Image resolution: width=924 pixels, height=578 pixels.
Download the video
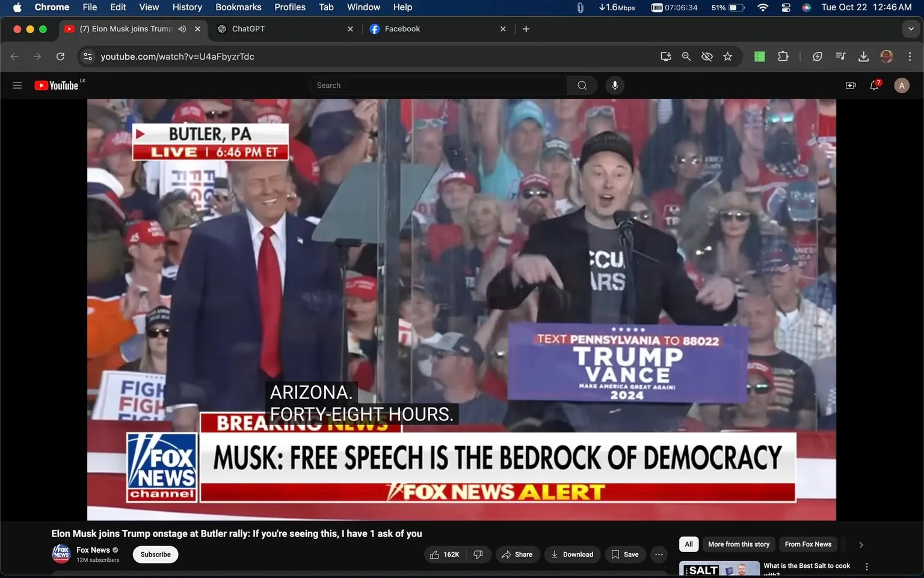pyautogui.click(x=572, y=555)
